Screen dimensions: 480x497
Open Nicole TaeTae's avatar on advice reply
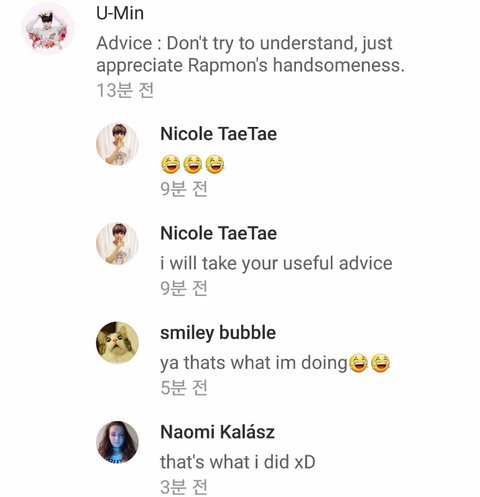tap(117, 243)
